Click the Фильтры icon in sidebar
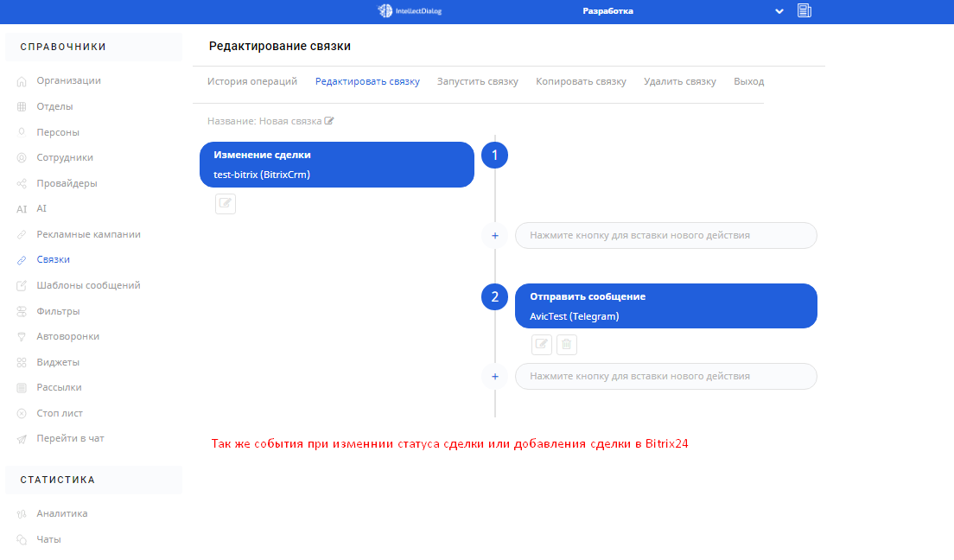The image size is (954, 560). point(22,311)
